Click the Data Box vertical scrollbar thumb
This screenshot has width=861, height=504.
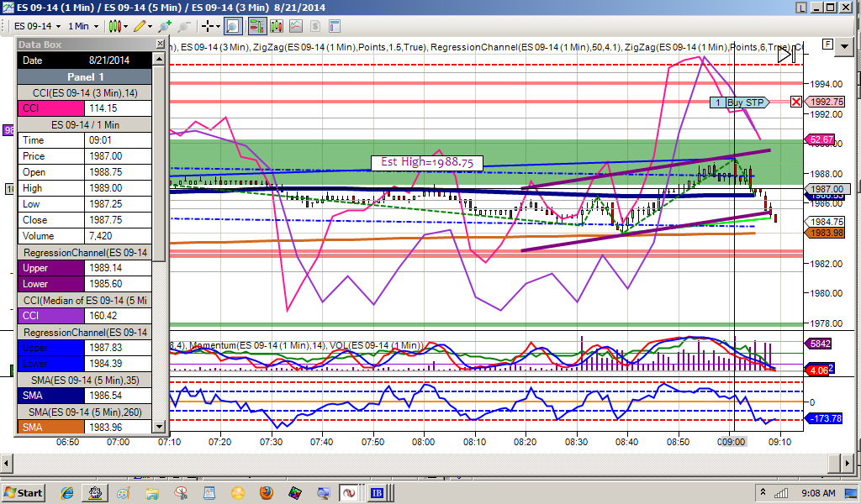pyautogui.click(x=159, y=164)
